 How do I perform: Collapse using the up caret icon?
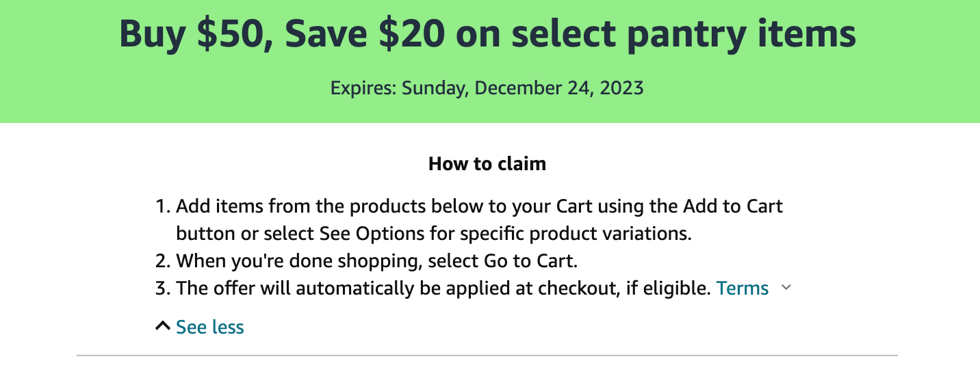coord(162,327)
